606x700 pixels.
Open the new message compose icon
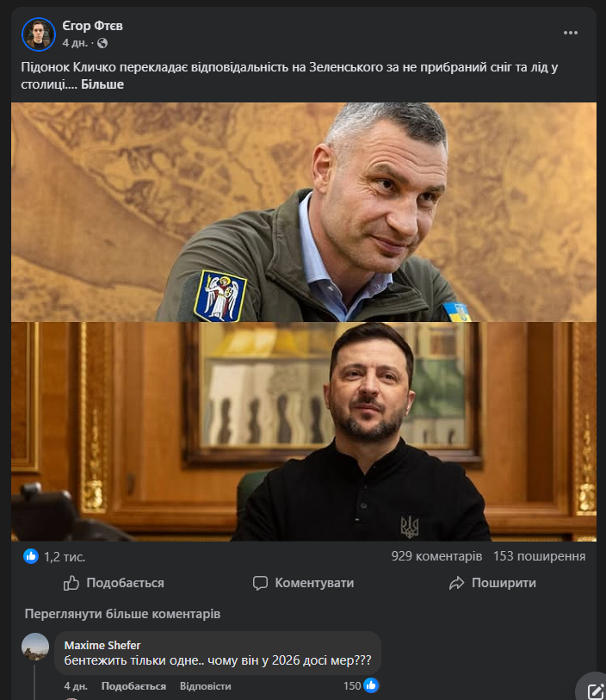596,691
